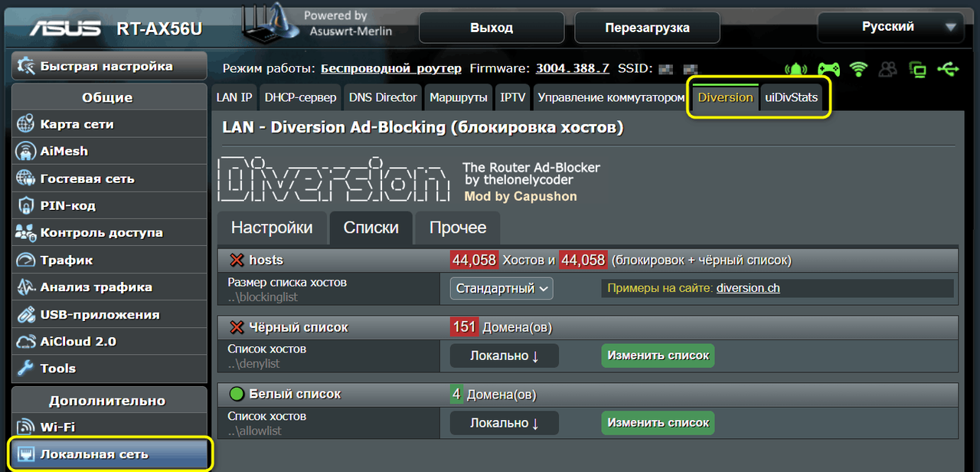Click the Быстрая настройка wizard icon
Image resolution: width=980 pixels, height=472 pixels.
click(x=26, y=66)
